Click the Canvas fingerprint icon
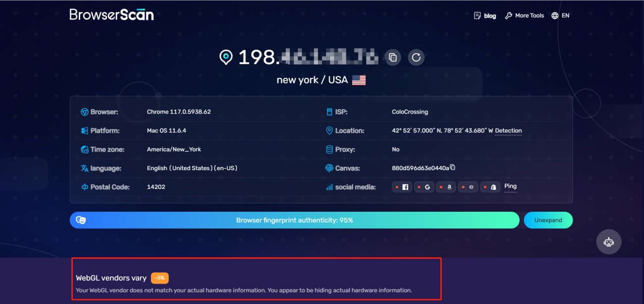 coord(329,169)
